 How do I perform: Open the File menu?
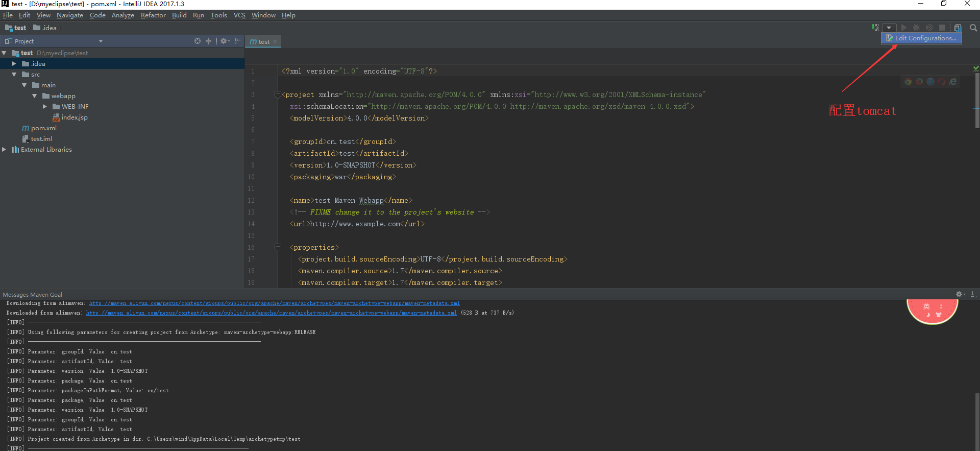click(x=8, y=15)
